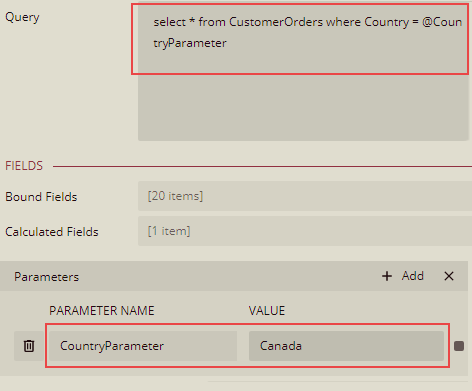Delete the CountryParameter row with the trash icon
The image size is (472, 391).
click(29, 346)
